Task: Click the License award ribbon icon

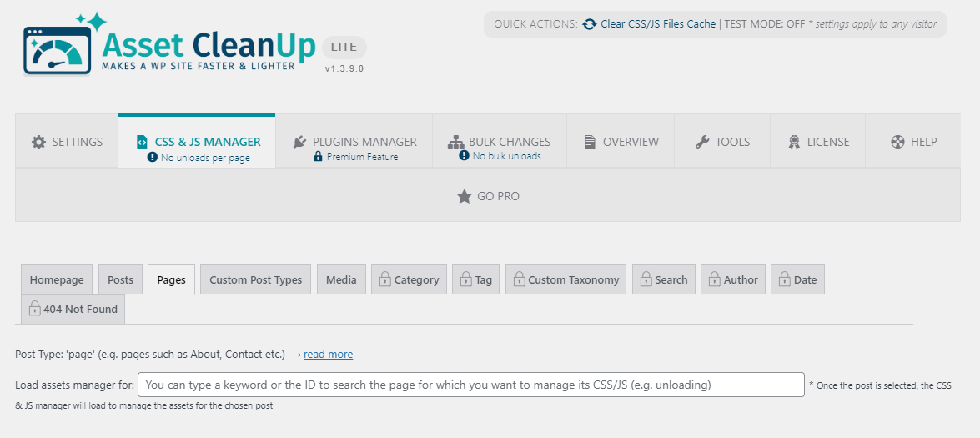Action: pos(794,142)
